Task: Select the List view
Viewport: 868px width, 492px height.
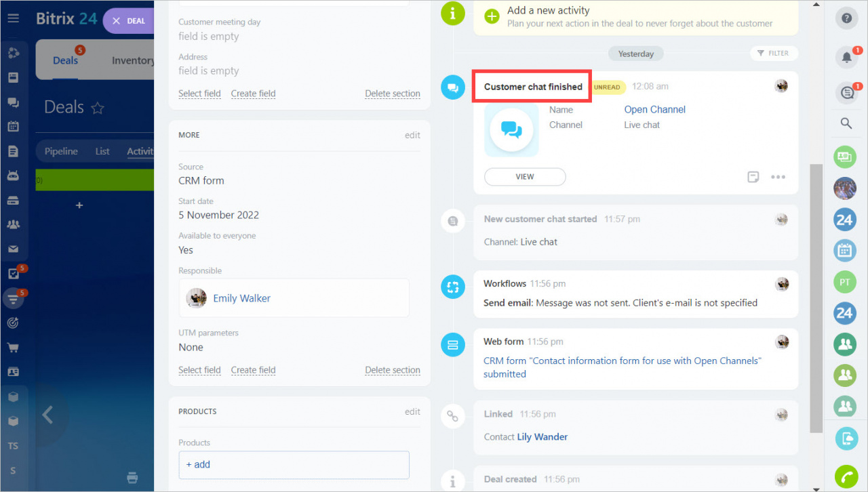Action: tap(102, 151)
